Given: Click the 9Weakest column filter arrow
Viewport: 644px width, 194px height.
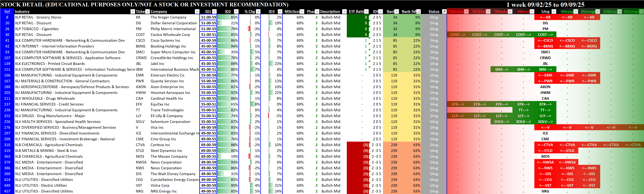Looking at the screenshot, I should coord(466,11).
